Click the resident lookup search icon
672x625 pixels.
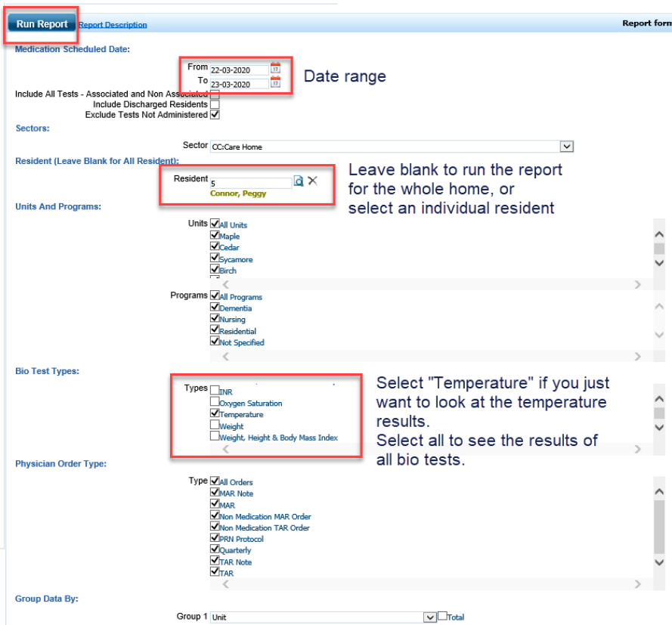click(299, 181)
